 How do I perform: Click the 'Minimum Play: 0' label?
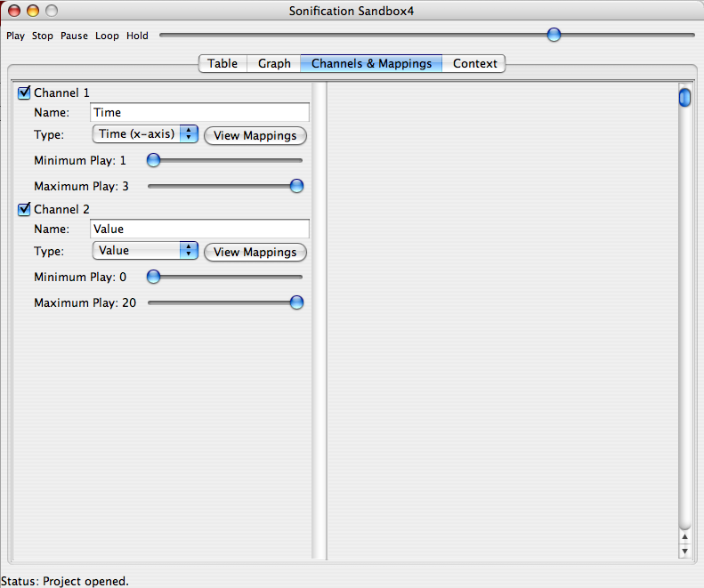point(80,277)
